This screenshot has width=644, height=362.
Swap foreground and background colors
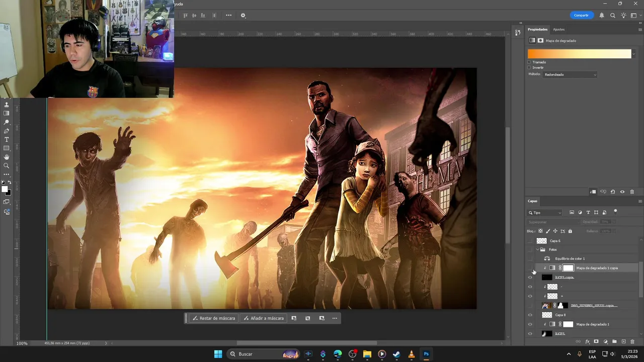pyautogui.click(x=10, y=182)
